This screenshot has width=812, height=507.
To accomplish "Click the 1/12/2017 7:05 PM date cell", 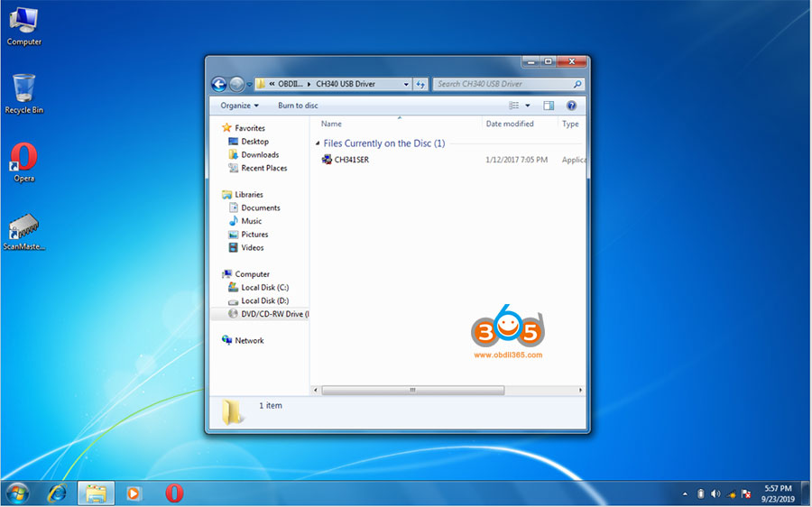I will point(516,160).
